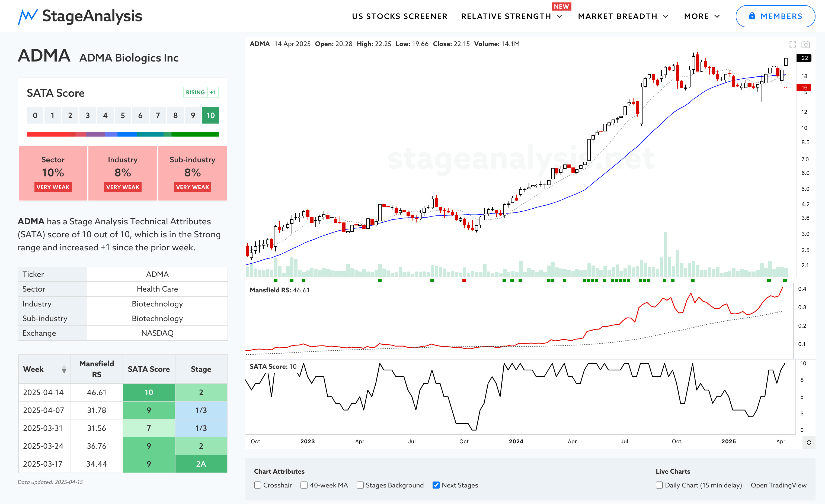The height and width of the screenshot is (504, 825).
Task: Click Mansfield RS value 46.61 in table
Action: (x=97, y=392)
